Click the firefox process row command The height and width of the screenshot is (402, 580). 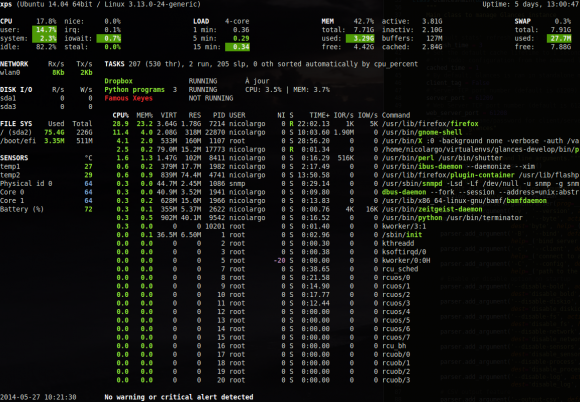(430, 124)
